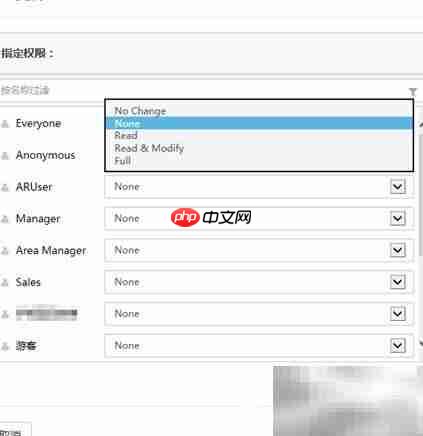Click the 游客 user icon
Viewport: 423px width, 436px height.
click(x=5, y=346)
